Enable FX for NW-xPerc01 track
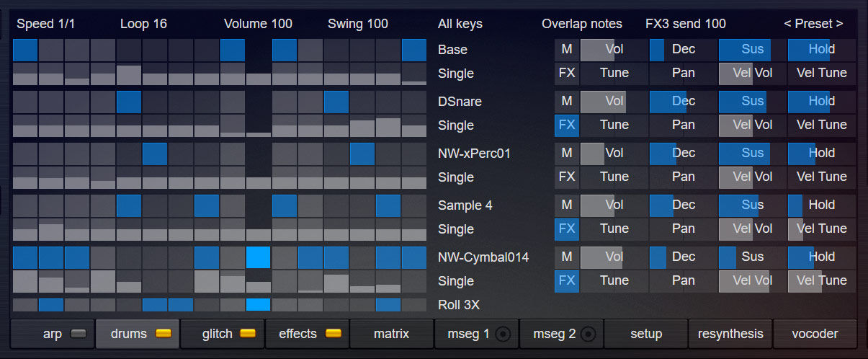 point(567,177)
